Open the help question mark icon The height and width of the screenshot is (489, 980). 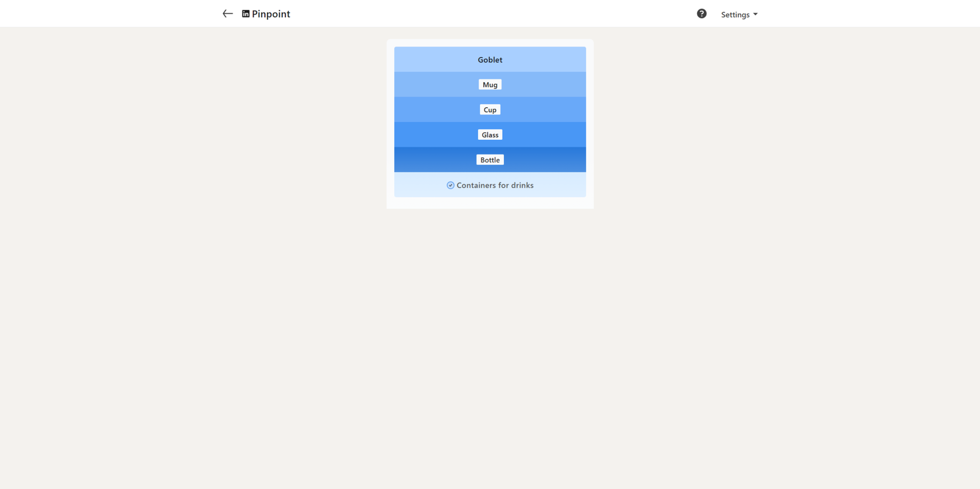[701, 13]
